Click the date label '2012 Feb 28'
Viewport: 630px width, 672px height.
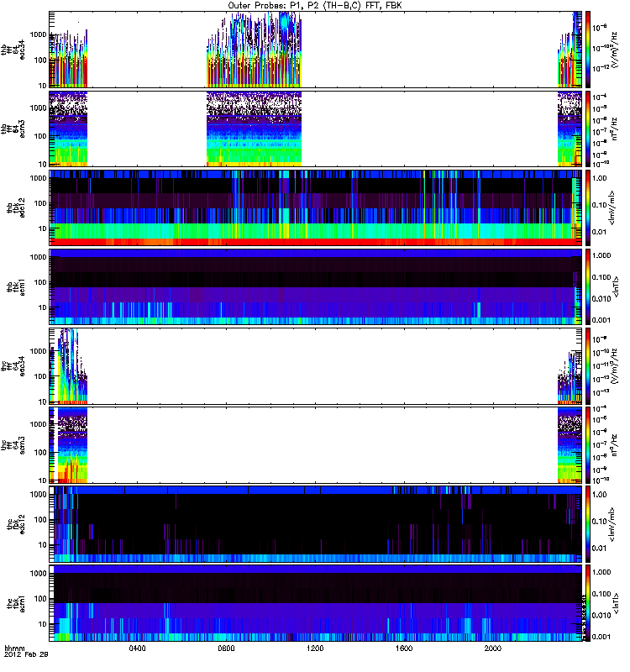[x=26, y=655]
